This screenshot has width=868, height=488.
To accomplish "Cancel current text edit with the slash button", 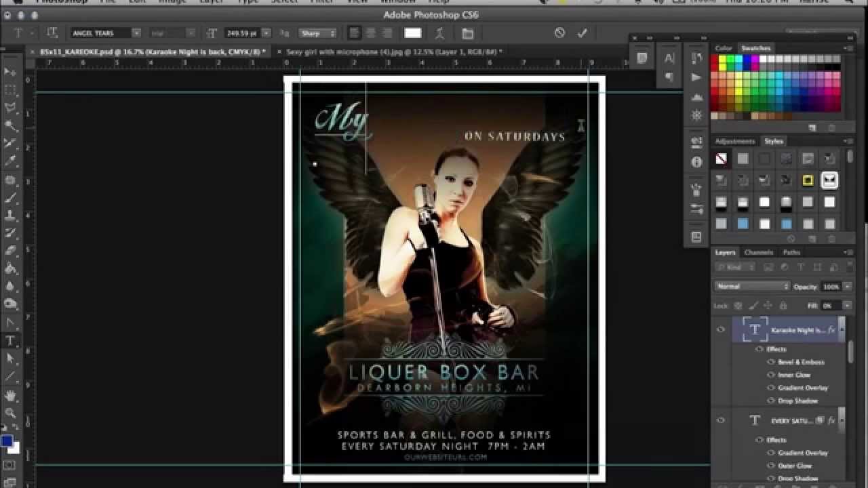I will tap(559, 33).
